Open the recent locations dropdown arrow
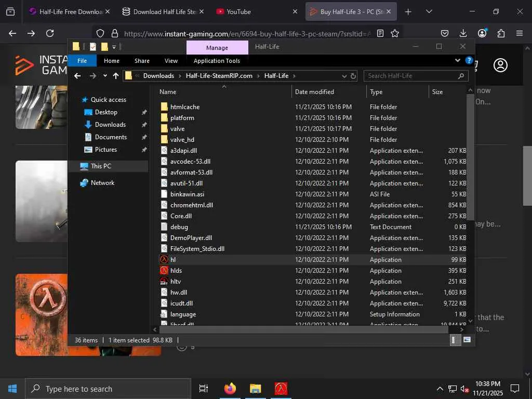 click(105, 76)
